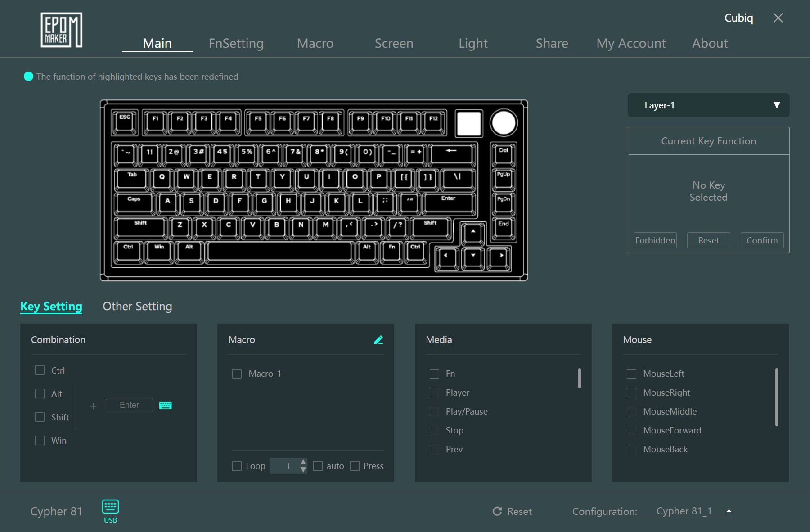Select the Enter key on keyboard
The image size is (810, 532).
(449, 204)
